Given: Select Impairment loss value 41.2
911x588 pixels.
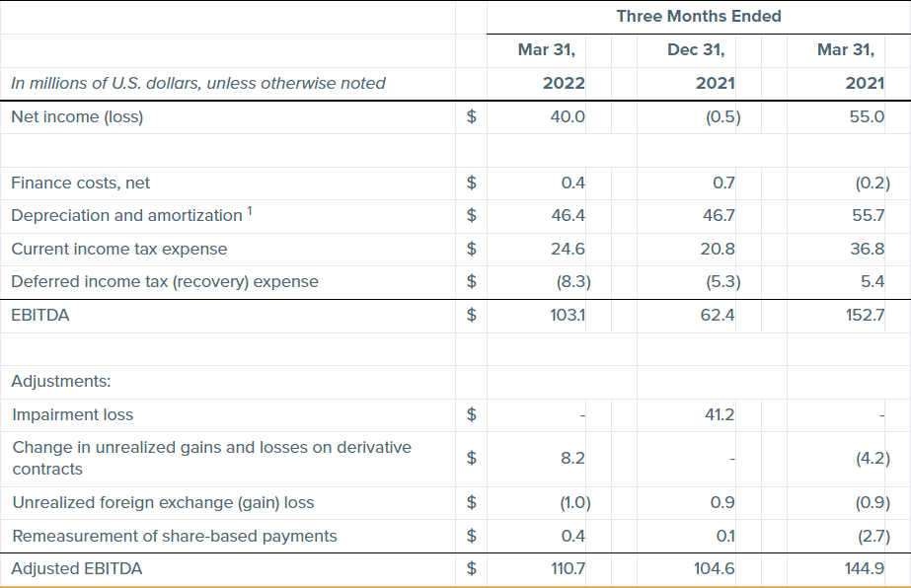Looking at the screenshot, I should coord(718,414).
